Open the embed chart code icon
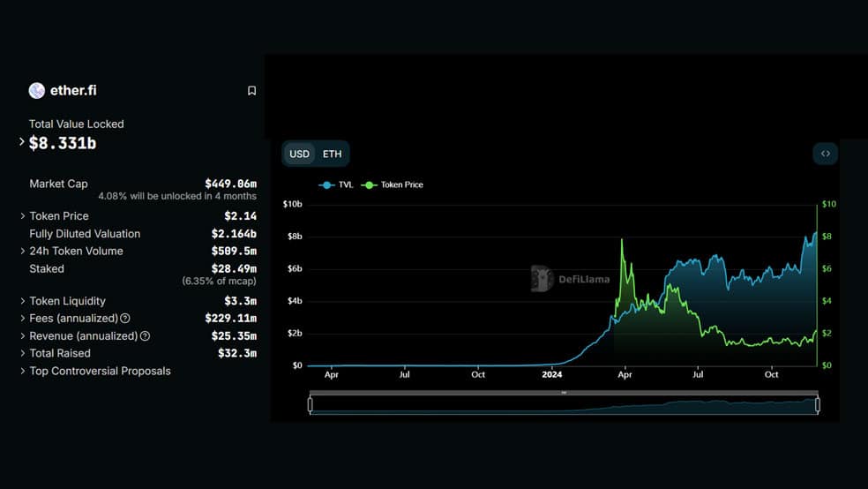Screen dimensions: 868x489 [826, 154]
